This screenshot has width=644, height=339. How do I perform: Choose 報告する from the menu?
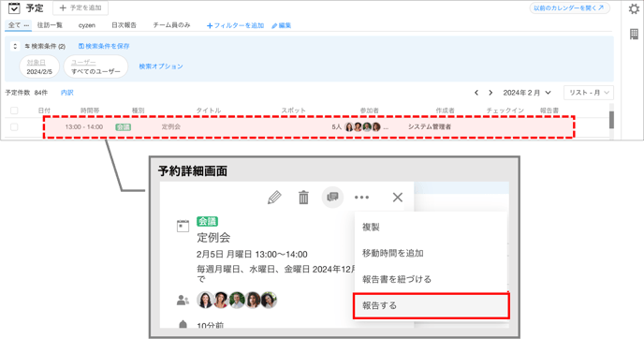click(431, 305)
